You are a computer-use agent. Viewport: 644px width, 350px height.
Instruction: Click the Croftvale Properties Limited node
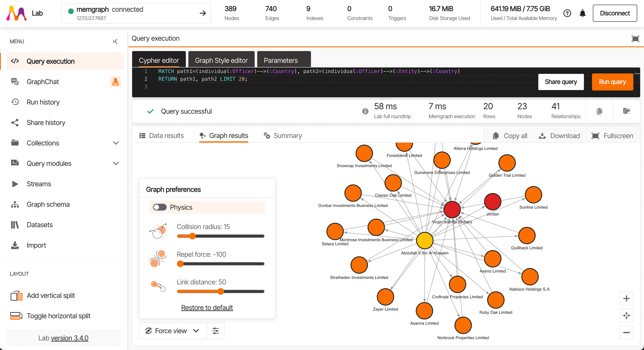tap(458, 284)
